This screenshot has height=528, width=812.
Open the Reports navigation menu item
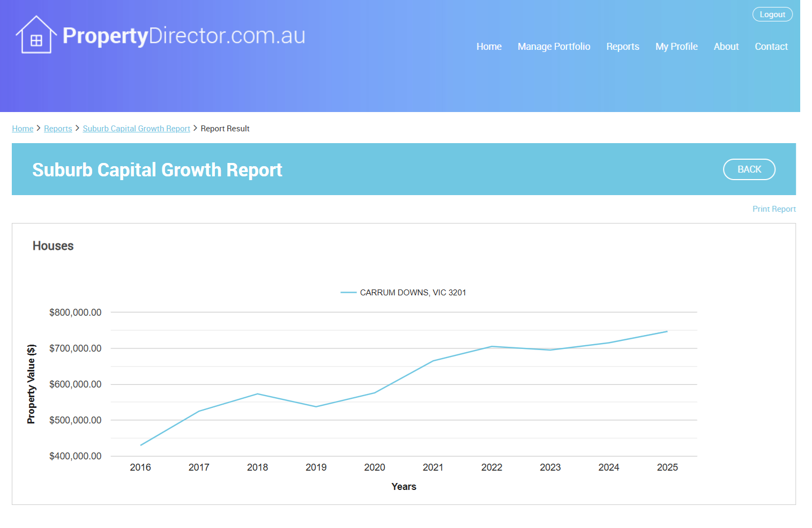click(622, 47)
